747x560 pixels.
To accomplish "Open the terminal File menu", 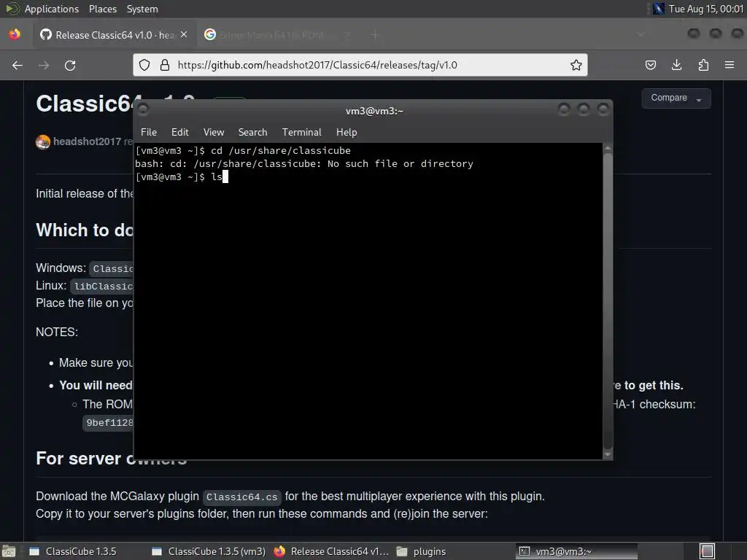I will 149,133.
